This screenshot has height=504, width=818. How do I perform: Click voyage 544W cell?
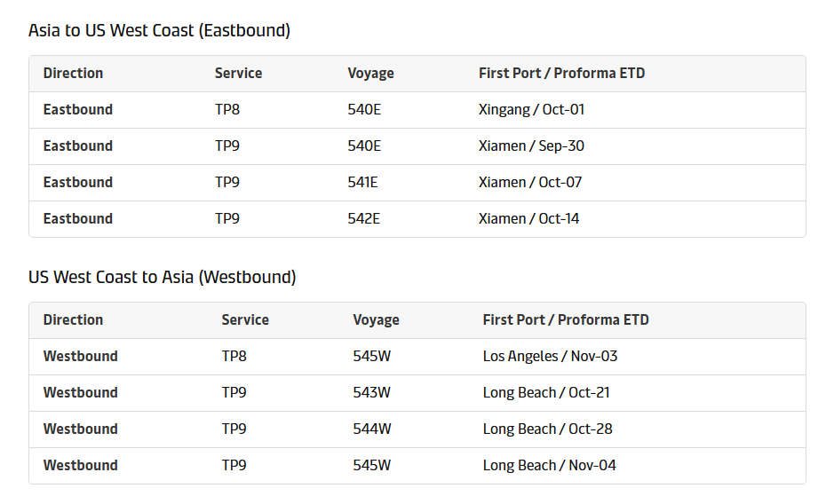371,429
